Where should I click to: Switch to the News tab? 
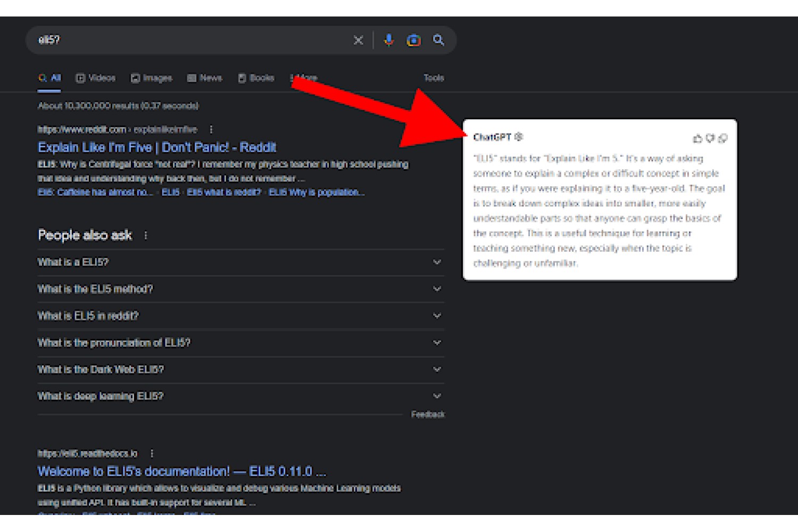204,78
